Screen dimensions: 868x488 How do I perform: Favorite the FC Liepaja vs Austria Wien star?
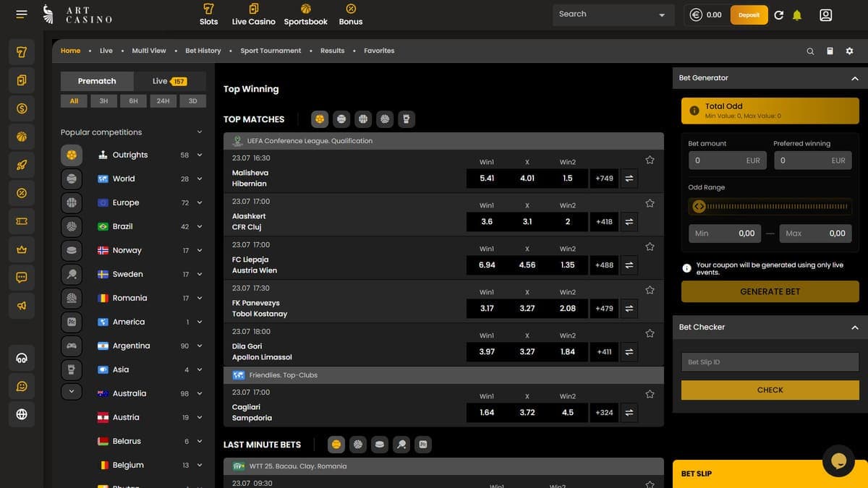(650, 247)
